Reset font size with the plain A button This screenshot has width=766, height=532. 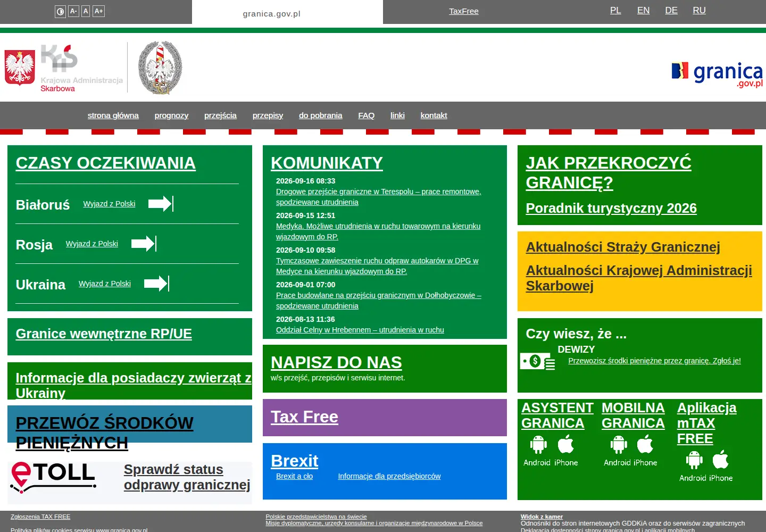click(x=86, y=11)
